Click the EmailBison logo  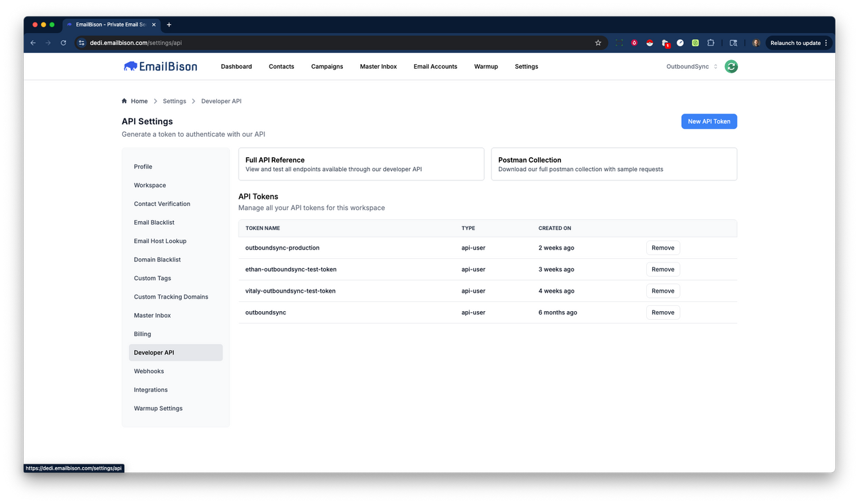(160, 66)
